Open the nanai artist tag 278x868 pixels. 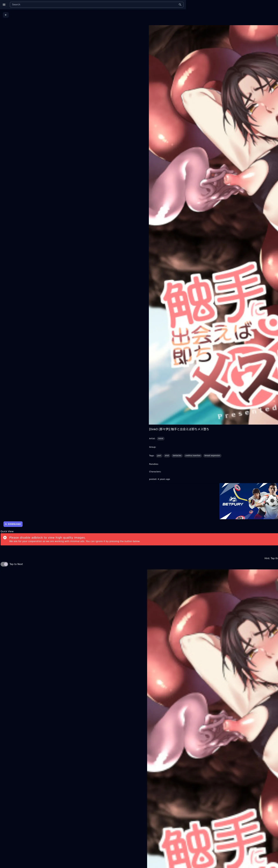[x=161, y=438]
